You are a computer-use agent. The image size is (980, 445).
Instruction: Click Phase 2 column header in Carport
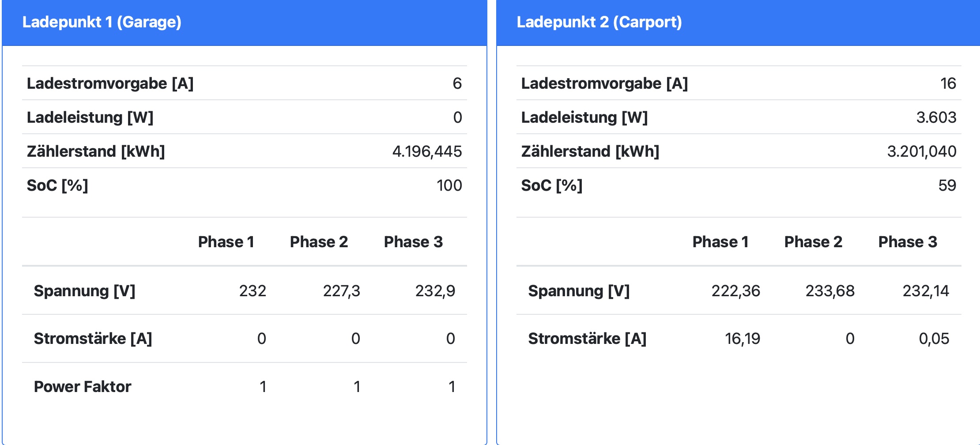[813, 242]
